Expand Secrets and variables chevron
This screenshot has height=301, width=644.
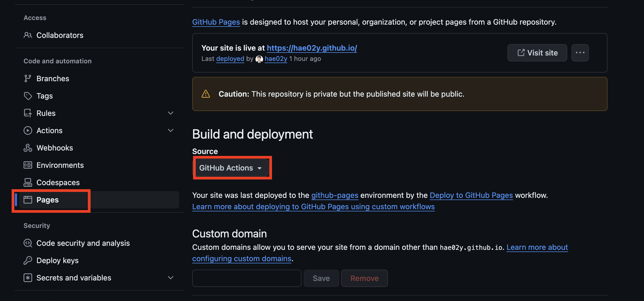(171, 278)
